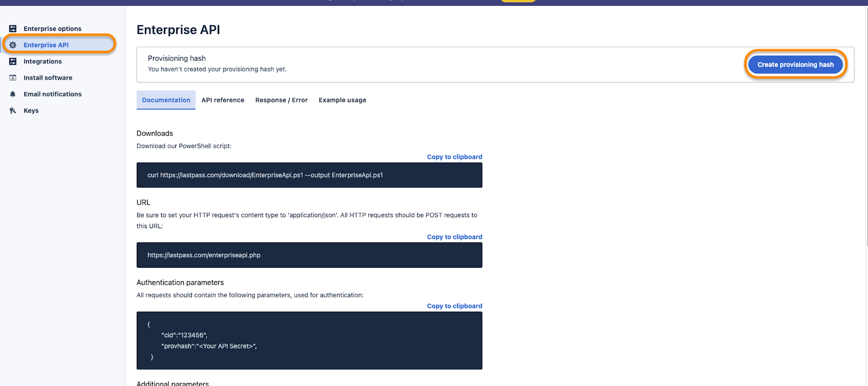Click the Enterprise API gear icon

(x=12, y=45)
